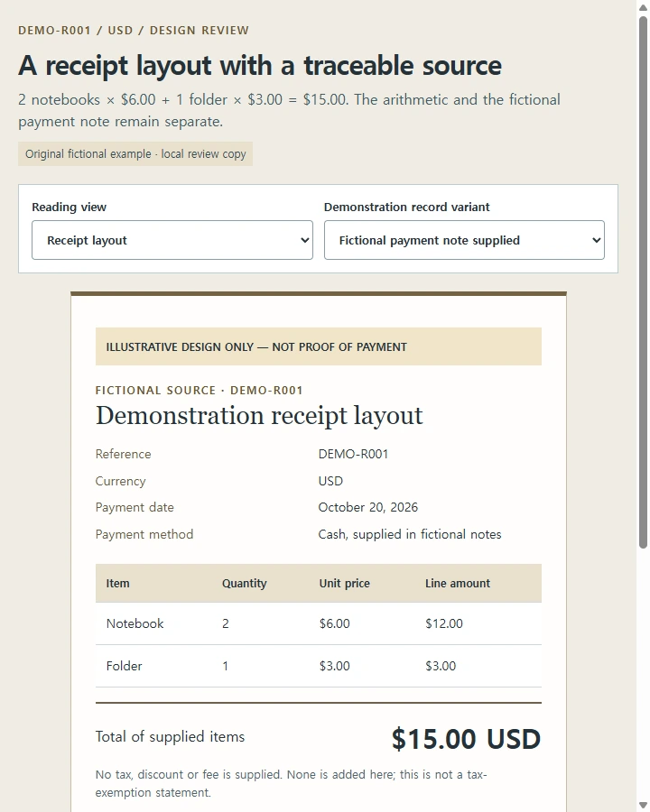
Task: Click the 'Reference' field label
Action: [x=124, y=454]
